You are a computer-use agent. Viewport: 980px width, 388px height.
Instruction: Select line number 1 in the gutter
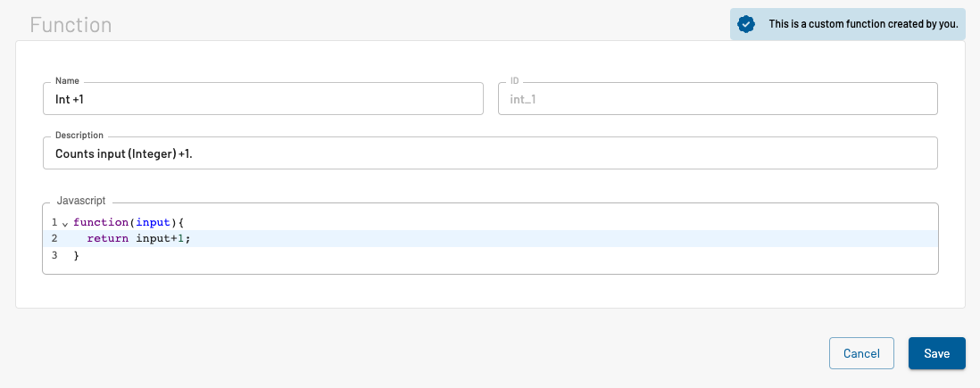click(54, 222)
